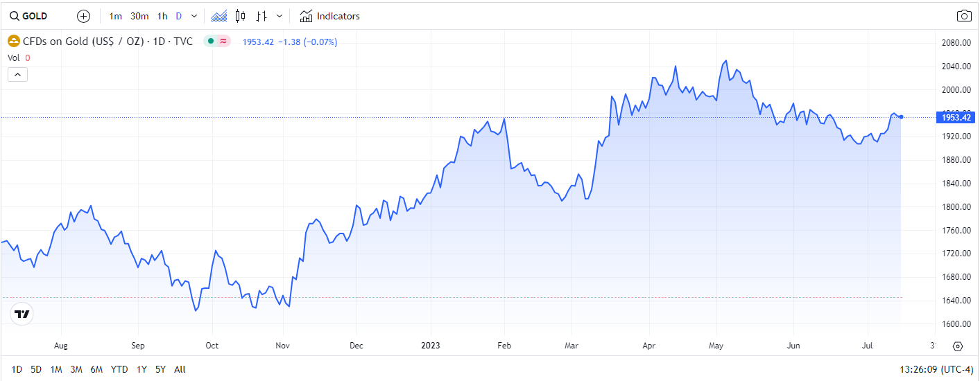Select the area chart style icon

[x=219, y=16]
